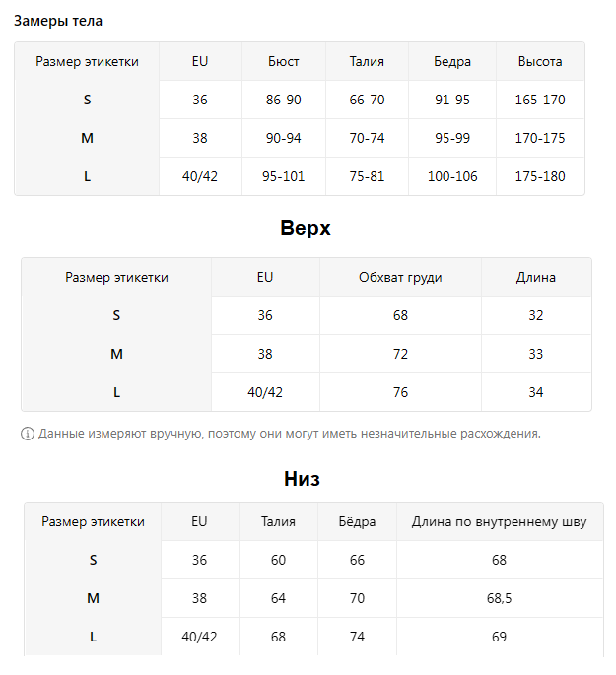This screenshot has width=616, height=675.
Task: Select the 95-101 bust value
Action: click(283, 176)
